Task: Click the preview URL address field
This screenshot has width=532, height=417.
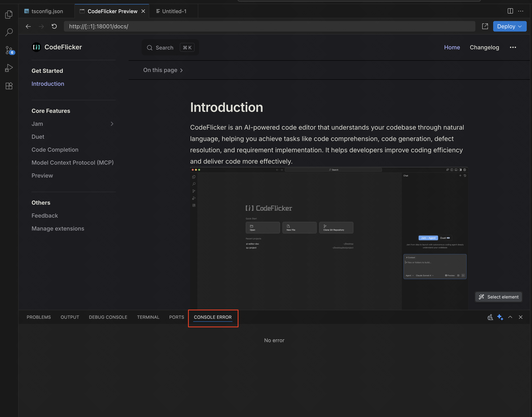Action: click(x=269, y=26)
